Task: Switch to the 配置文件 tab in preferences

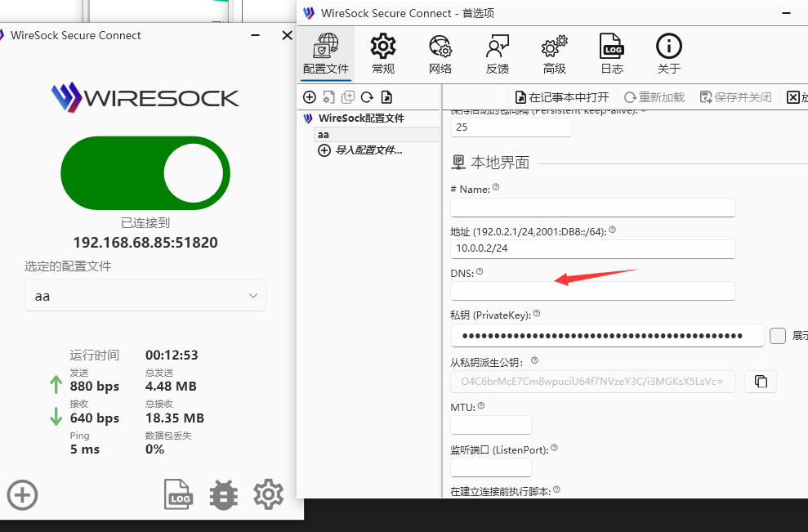Action: pyautogui.click(x=326, y=54)
